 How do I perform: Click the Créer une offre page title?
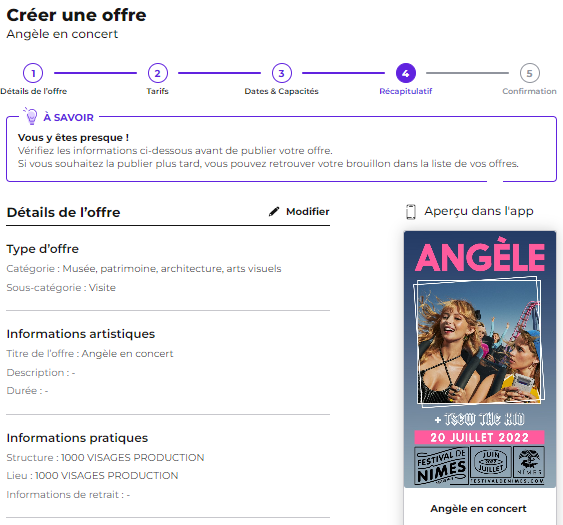click(x=76, y=15)
